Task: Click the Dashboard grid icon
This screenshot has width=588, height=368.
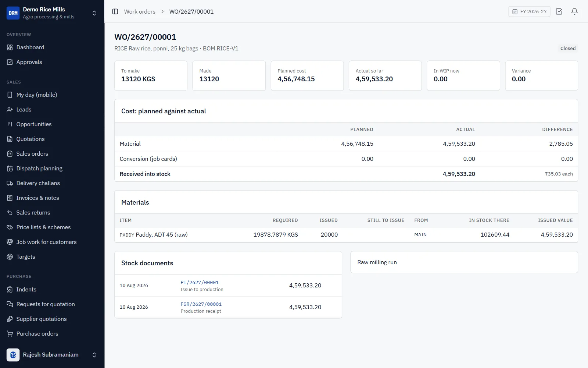Action: tap(10, 47)
